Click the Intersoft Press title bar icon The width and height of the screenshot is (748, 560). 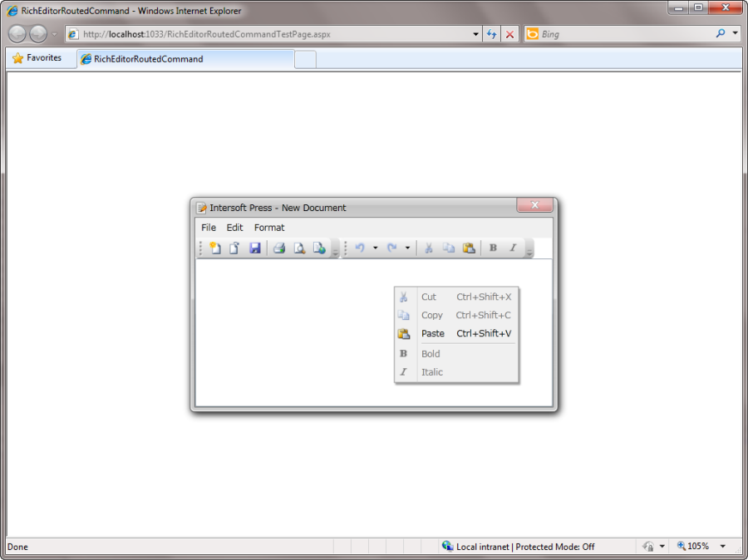point(202,208)
